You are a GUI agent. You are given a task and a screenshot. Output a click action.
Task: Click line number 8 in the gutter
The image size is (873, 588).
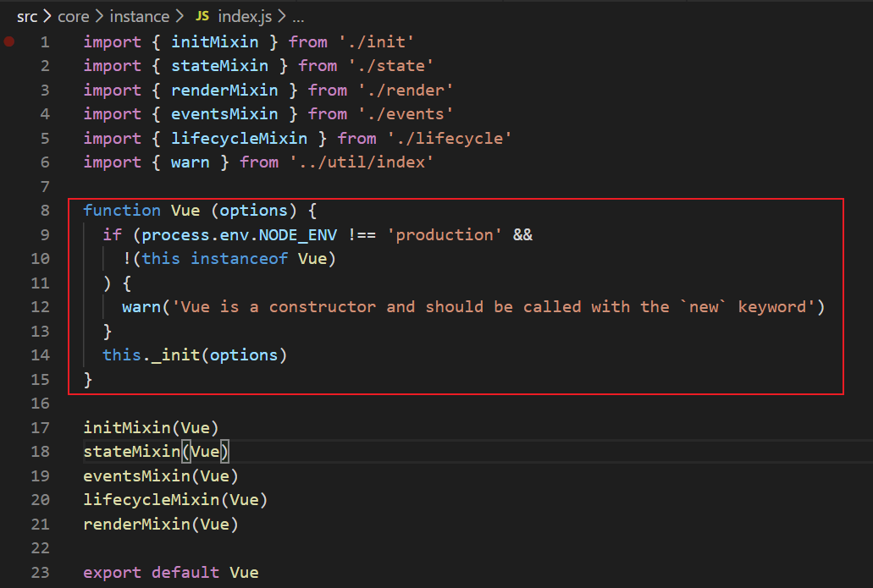45,211
